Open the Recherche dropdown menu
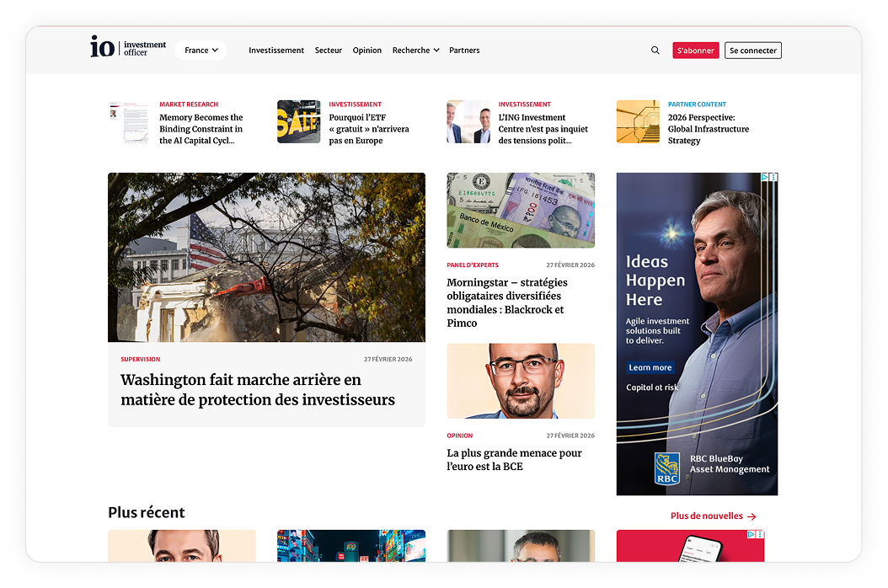This screenshot has width=888, height=588. 415,51
